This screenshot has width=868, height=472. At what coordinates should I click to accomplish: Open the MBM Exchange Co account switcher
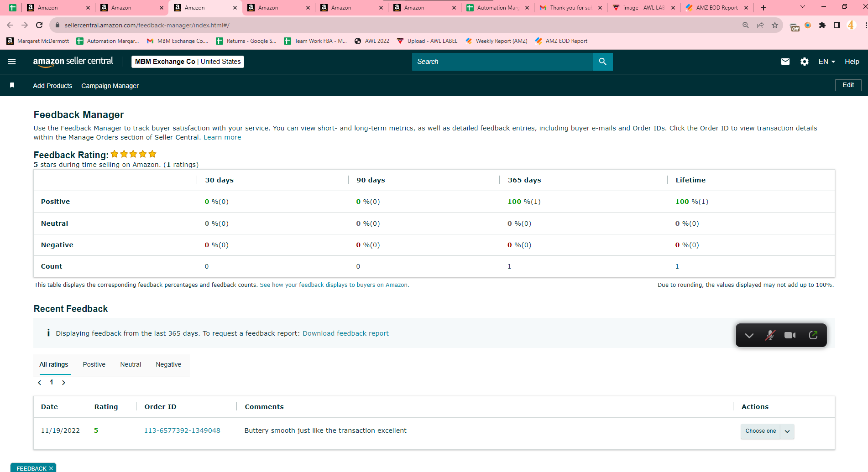[188, 62]
